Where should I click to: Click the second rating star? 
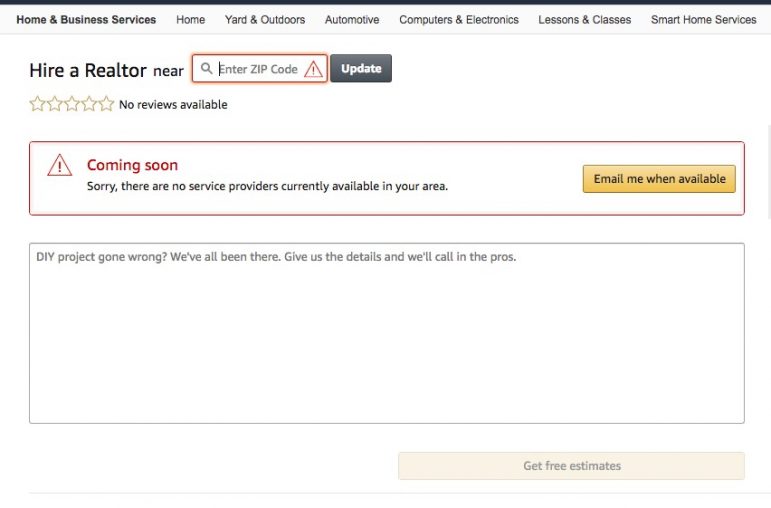click(x=55, y=104)
